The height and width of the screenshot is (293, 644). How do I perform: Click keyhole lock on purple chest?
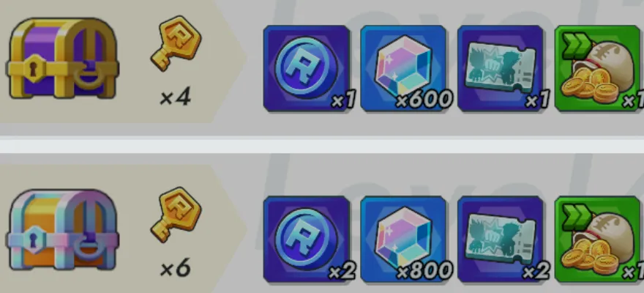pos(33,69)
